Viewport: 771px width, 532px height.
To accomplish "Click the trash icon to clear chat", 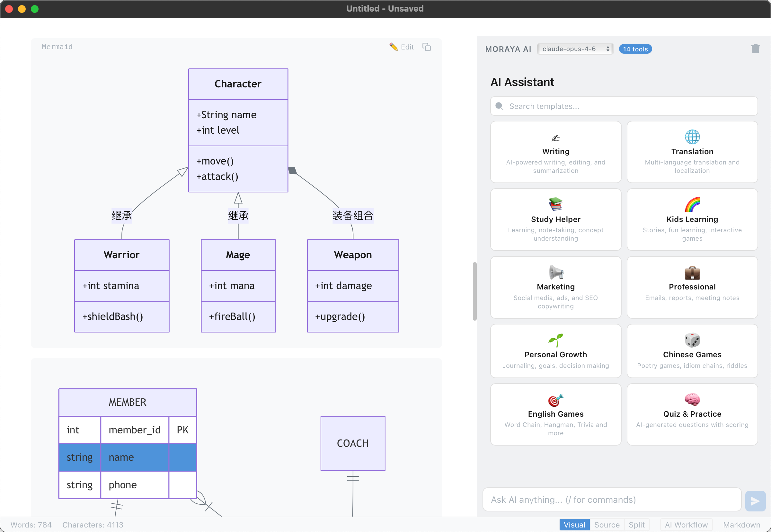I will click(755, 49).
